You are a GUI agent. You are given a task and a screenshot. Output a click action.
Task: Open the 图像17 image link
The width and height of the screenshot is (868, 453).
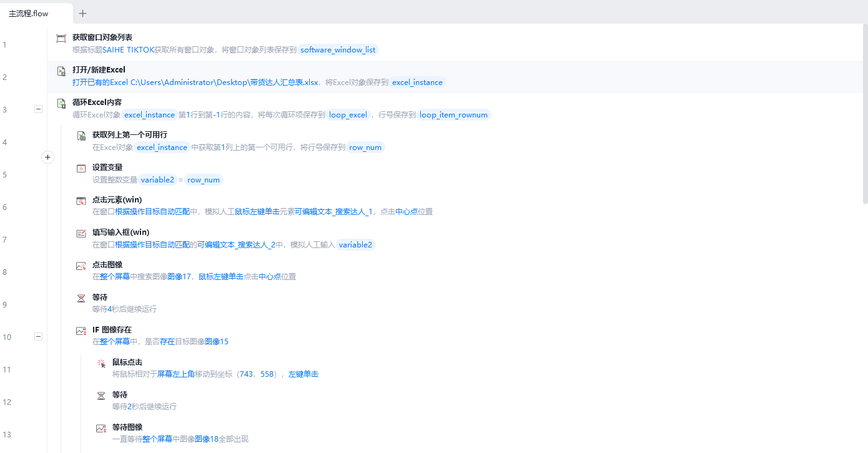click(179, 277)
